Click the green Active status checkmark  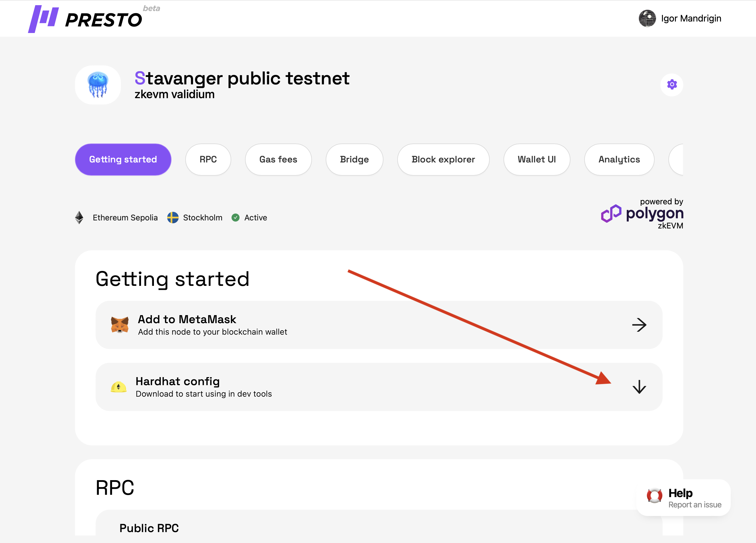pos(235,218)
